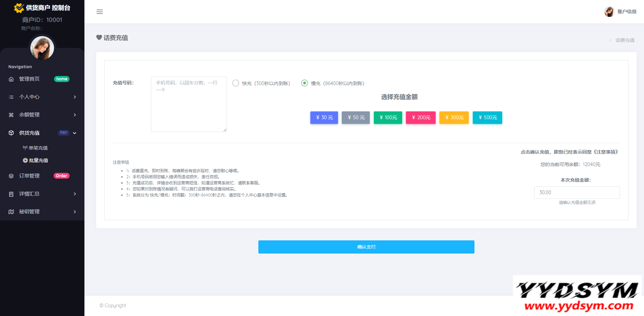Open the 单笔充值 submenu item

tap(38, 148)
